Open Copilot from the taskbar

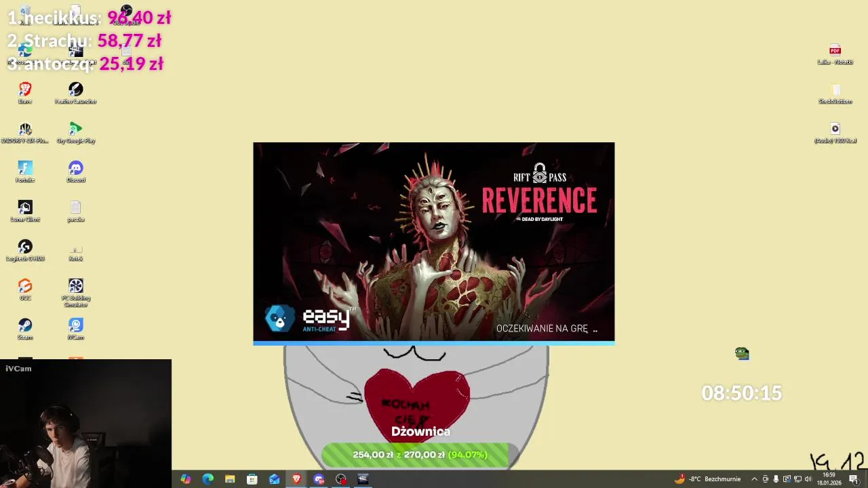[185, 479]
